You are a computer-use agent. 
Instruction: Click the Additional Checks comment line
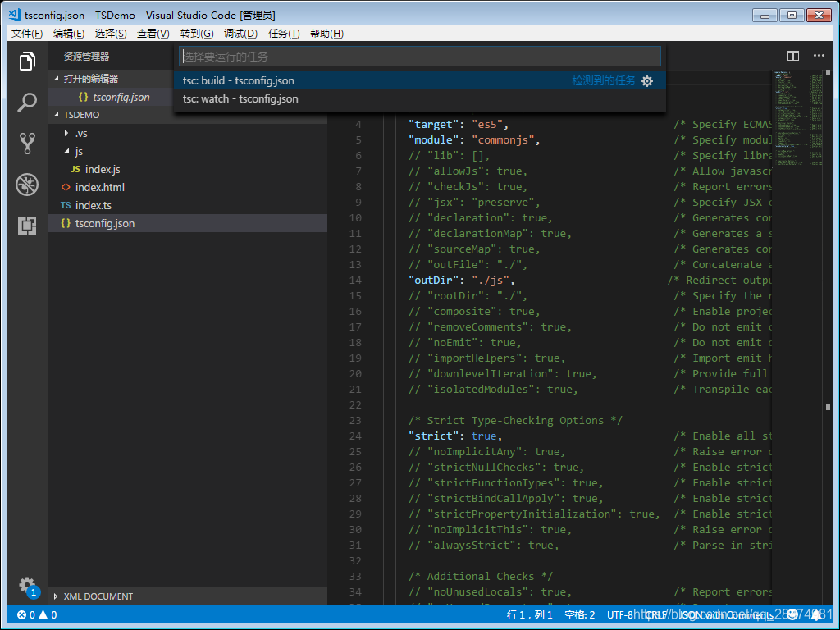click(x=481, y=577)
